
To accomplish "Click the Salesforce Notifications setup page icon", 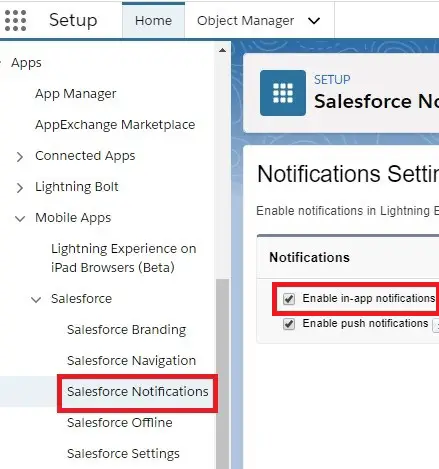I will (x=283, y=93).
